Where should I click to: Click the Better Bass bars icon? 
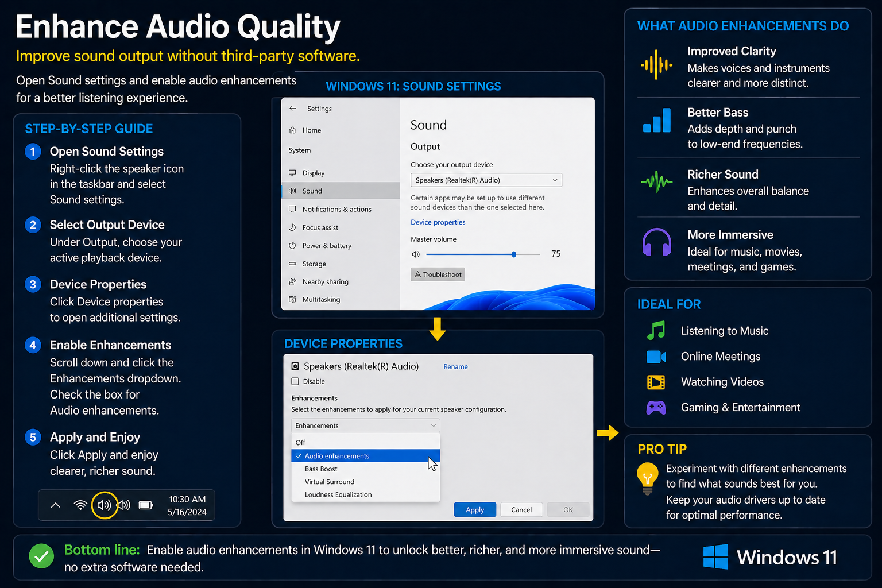coord(657,121)
